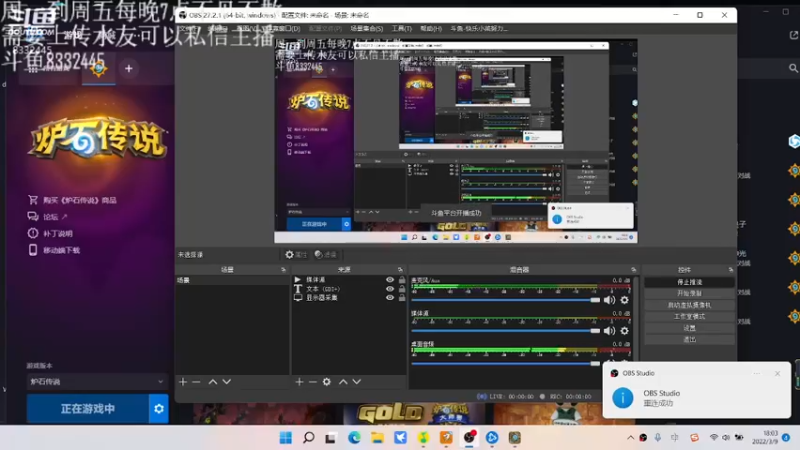Click 退出 to exit OBS
The width and height of the screenshot is (800, 450).
(x=689, y=339)
